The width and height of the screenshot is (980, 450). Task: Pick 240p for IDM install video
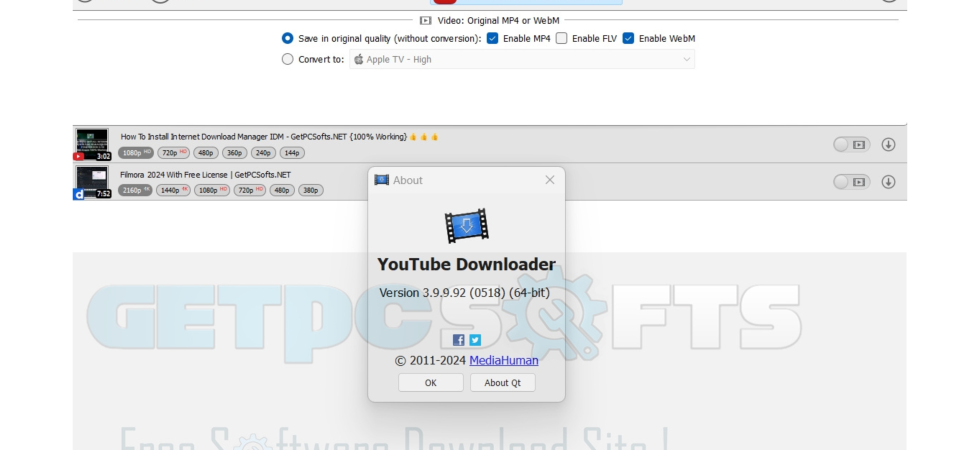(x=263, y=152)
